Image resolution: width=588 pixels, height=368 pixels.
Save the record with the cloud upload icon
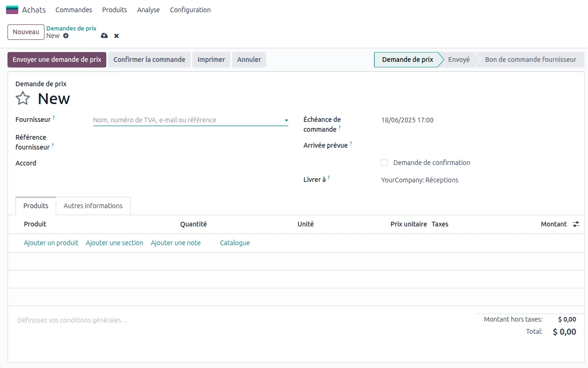[x=104, y=36]
